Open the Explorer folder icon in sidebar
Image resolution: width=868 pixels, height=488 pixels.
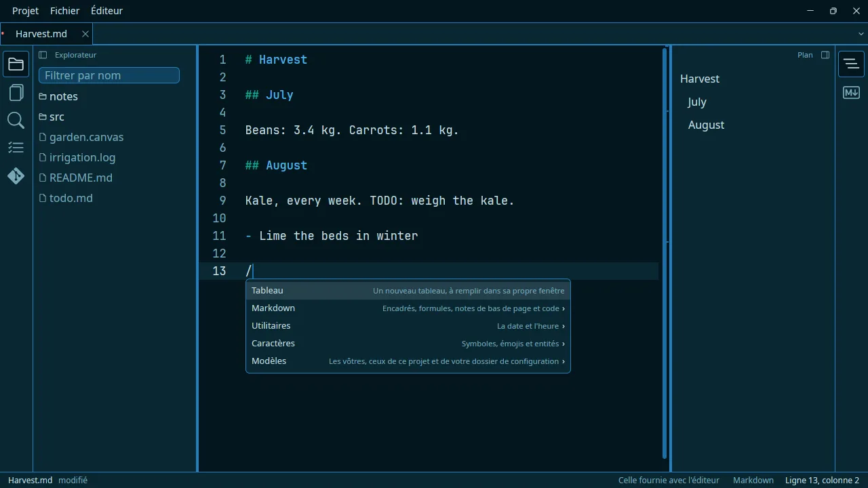(x=16, y=64)
